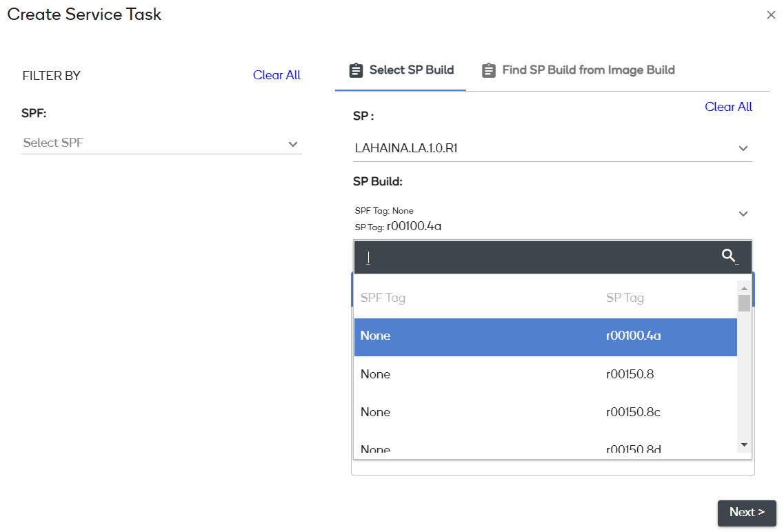Close the Create Service Task dialog
This screenshot has height=532, width=784.
[x=771, y=15]
